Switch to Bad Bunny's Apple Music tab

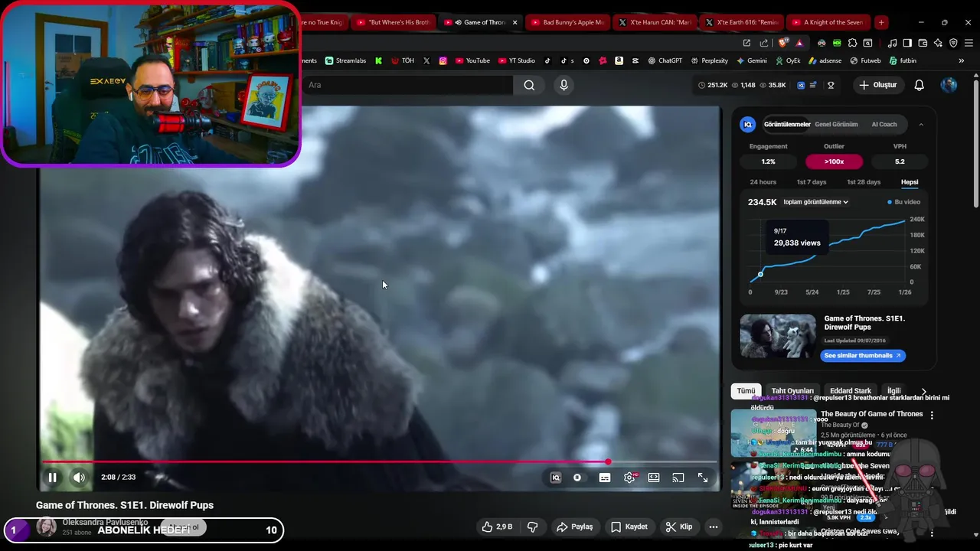pos(567,22)
